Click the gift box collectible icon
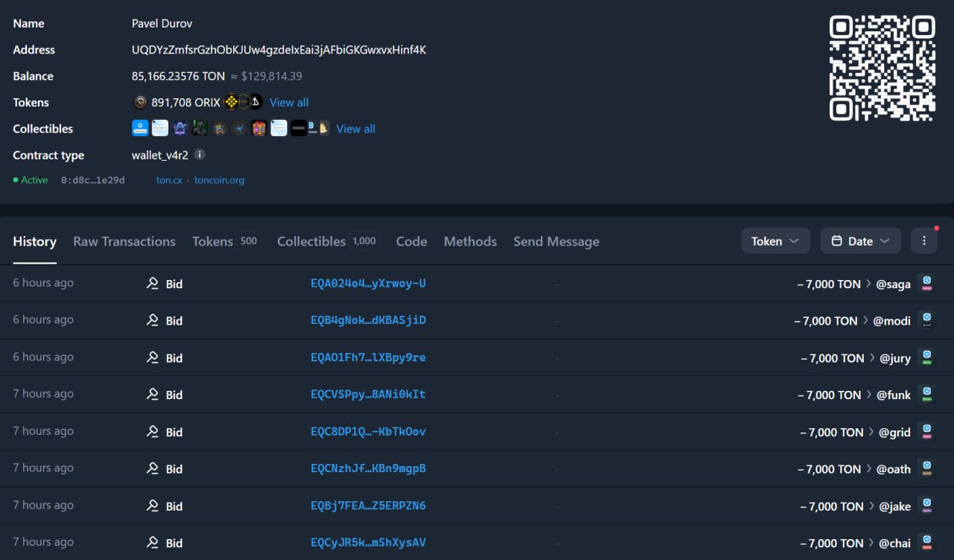 point(259,128)
